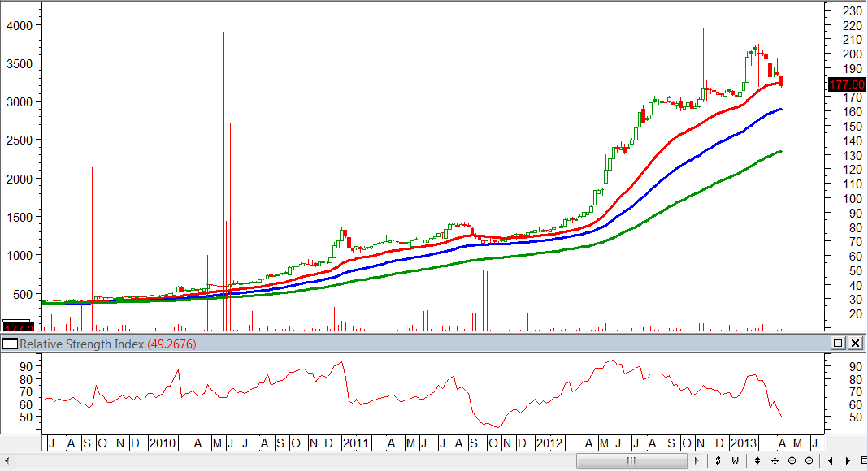
Task: Go to previous security with left triangle
Action: (831, 460)
